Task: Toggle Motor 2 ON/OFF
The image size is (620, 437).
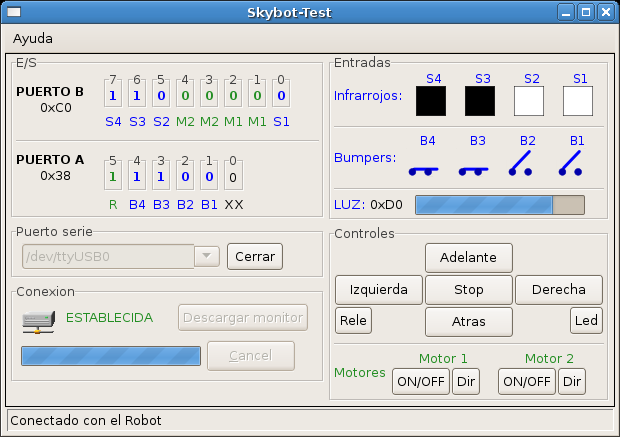Action: 527,381
